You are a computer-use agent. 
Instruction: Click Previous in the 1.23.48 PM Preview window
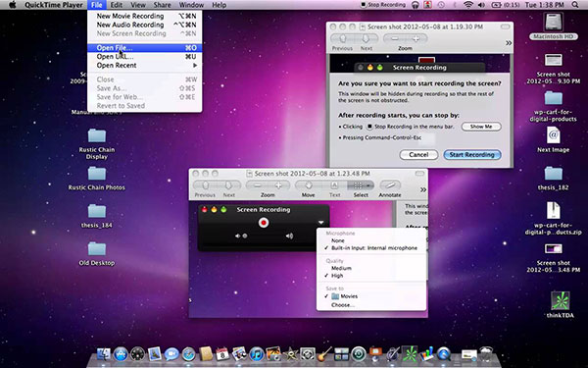(x=205, y=185)
